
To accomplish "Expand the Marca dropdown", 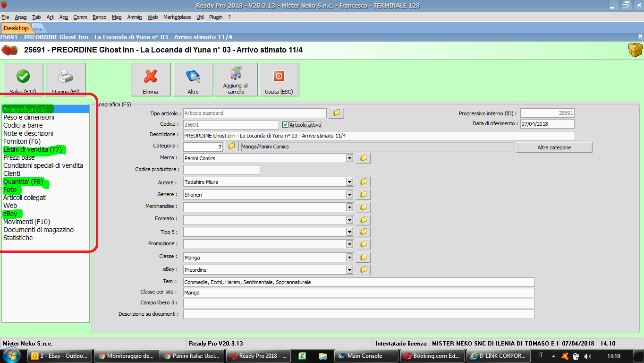I will click(x=349, y=158).
